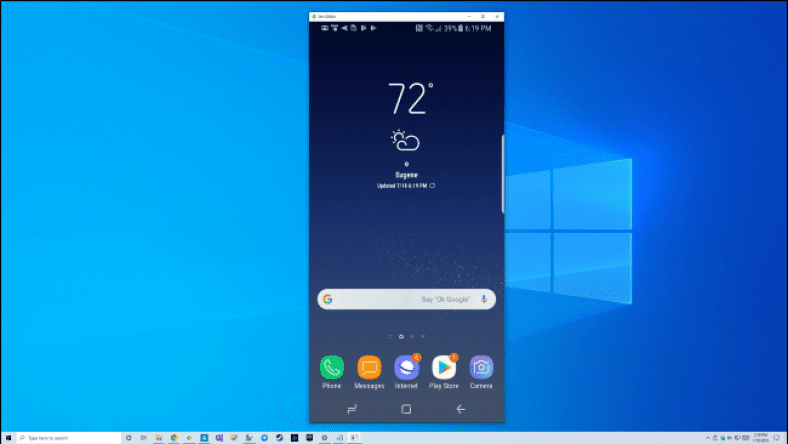Image resolution: width=788 pixels, height=444 pixels.
Task: Open Steam from the taskbar
Action: pyautogui.click(x=279, y=438)
